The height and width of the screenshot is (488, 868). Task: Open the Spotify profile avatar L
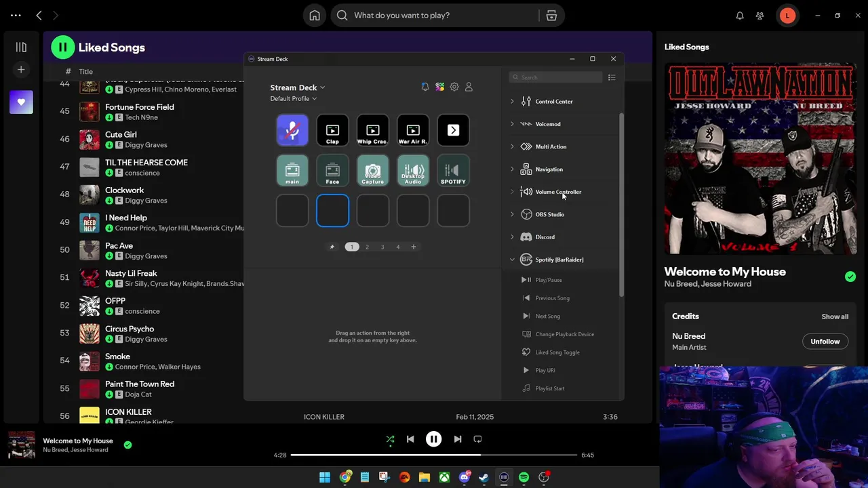[x=787, y=15]
